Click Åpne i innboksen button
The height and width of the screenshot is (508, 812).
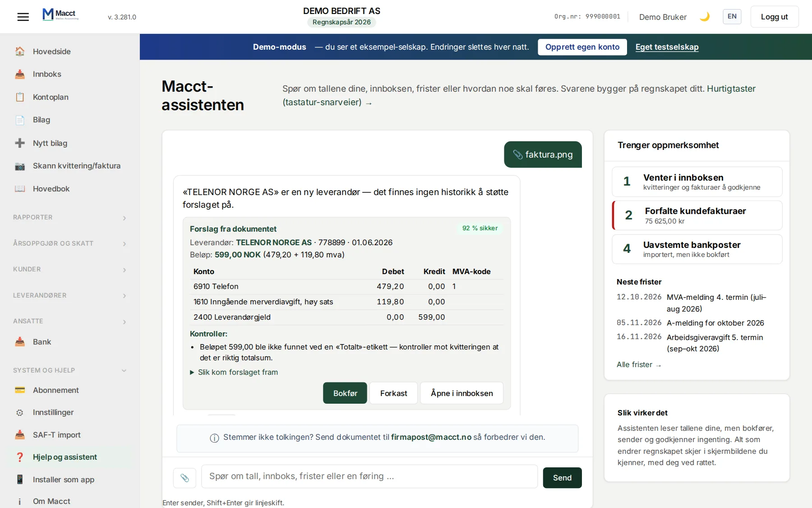pyautogui.click(x=461, y=393)
